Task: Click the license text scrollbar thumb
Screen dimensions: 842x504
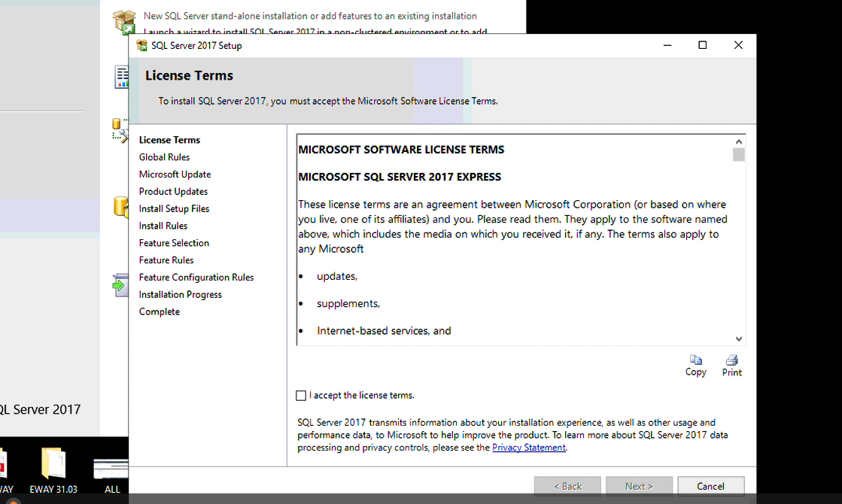Action: [x=739, y=154]
